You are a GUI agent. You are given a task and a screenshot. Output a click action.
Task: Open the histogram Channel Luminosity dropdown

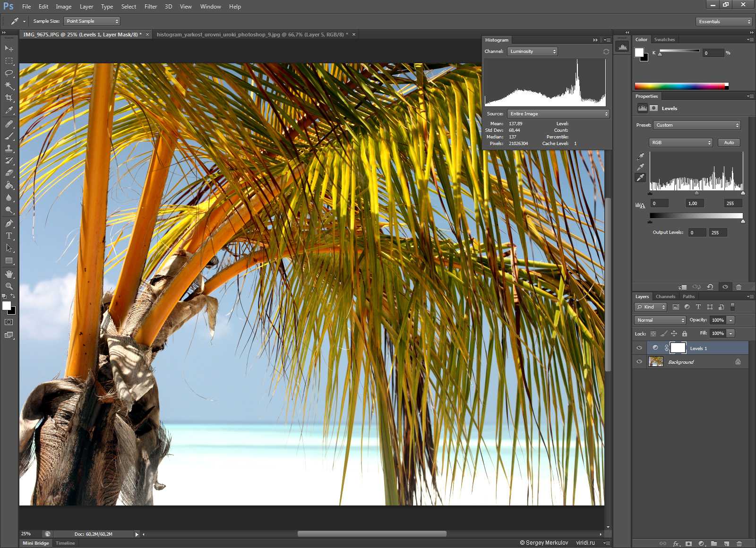tap(533, 51)
